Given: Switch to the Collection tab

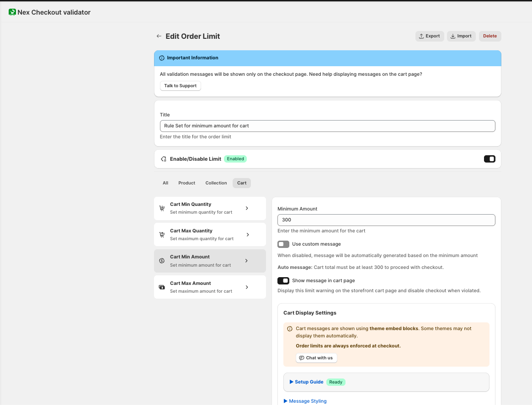Looking at the screenshot, I should [x=216, y=183].
